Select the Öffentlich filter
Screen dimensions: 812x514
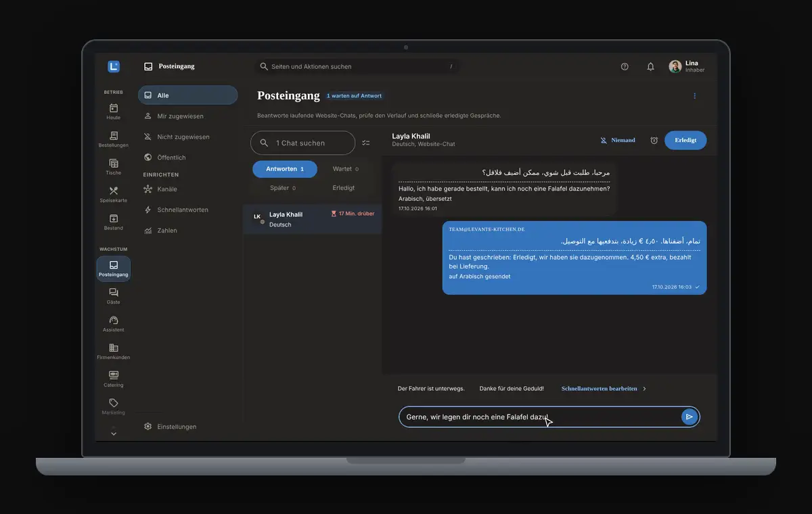tap(187, 158)
